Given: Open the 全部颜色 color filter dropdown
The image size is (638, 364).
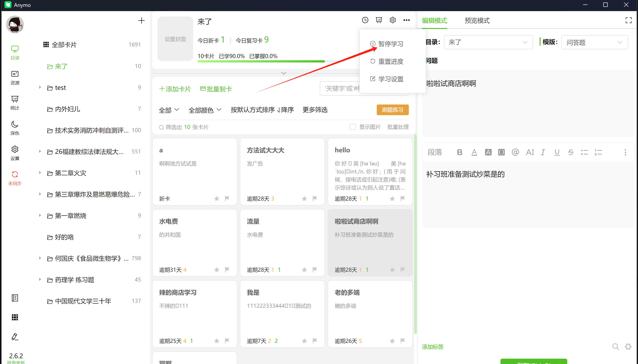Looking at the screenshot, I should pos(205,110).
